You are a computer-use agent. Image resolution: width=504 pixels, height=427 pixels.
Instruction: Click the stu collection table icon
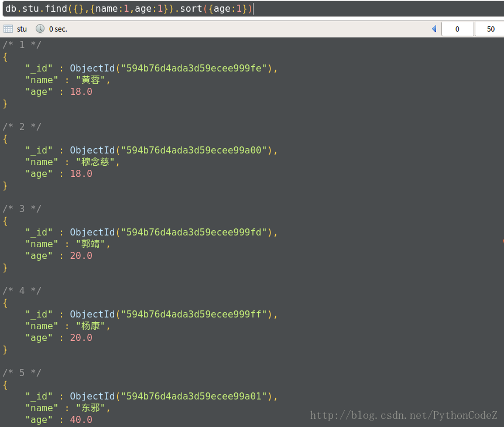click(8, 29)
